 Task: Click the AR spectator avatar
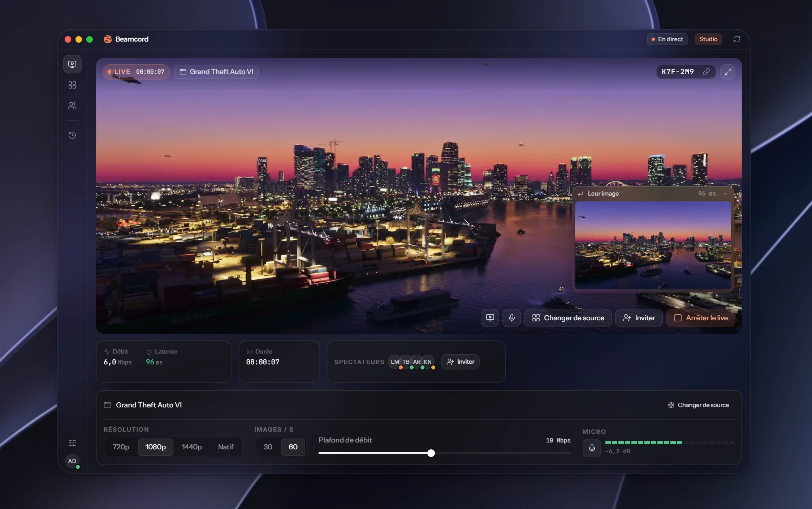[x=416, y=362]
